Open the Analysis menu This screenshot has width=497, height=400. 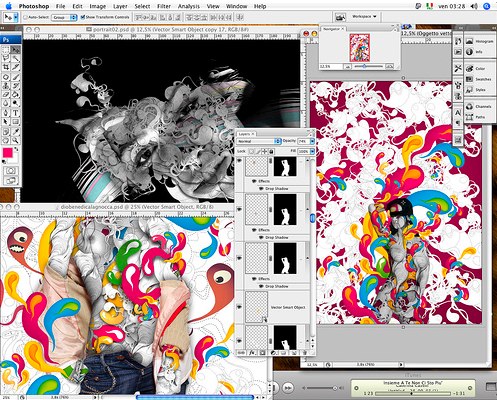(189, 6)
